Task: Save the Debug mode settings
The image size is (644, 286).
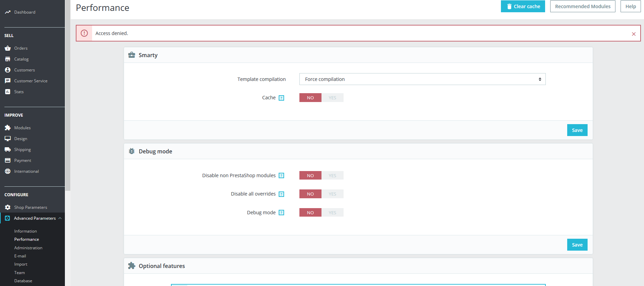Action: click(x=577, y=245)
